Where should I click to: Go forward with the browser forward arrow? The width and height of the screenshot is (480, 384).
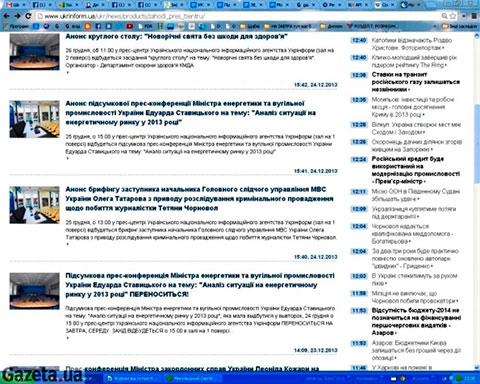point(17,16)
